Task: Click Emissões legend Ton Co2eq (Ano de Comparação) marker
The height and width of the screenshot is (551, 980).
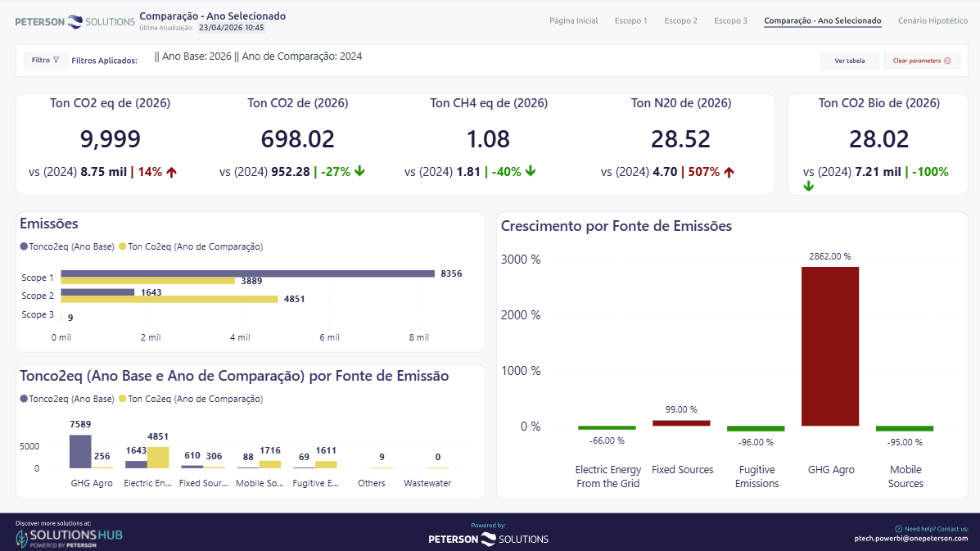Action: click(x=123, y=246)
